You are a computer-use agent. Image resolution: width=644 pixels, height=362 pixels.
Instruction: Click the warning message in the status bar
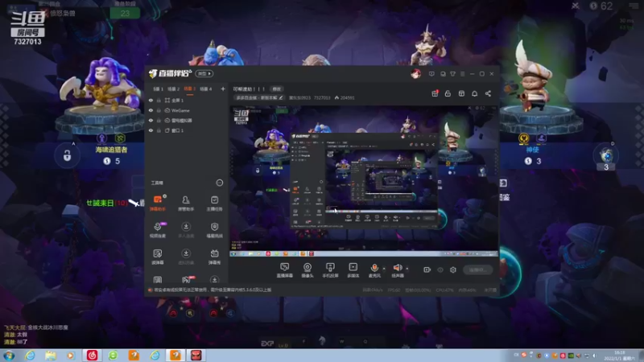click(x=213, y=290)
